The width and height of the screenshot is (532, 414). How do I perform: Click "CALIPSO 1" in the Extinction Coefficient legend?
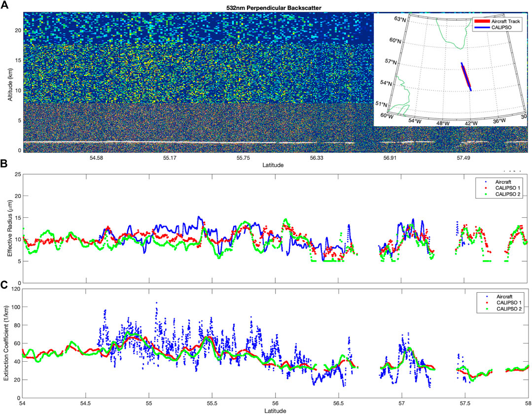(x=509, y=303)
